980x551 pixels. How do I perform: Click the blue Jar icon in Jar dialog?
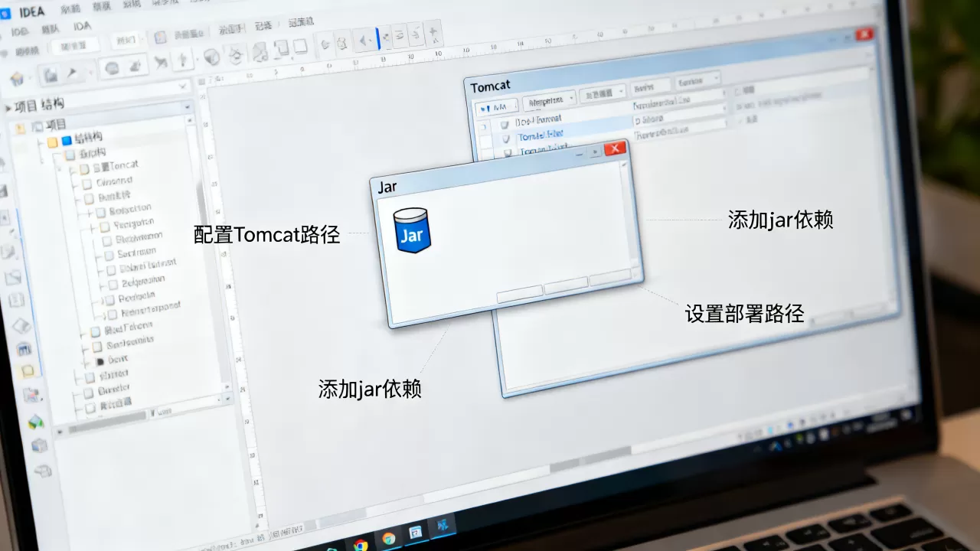[412, 230]
